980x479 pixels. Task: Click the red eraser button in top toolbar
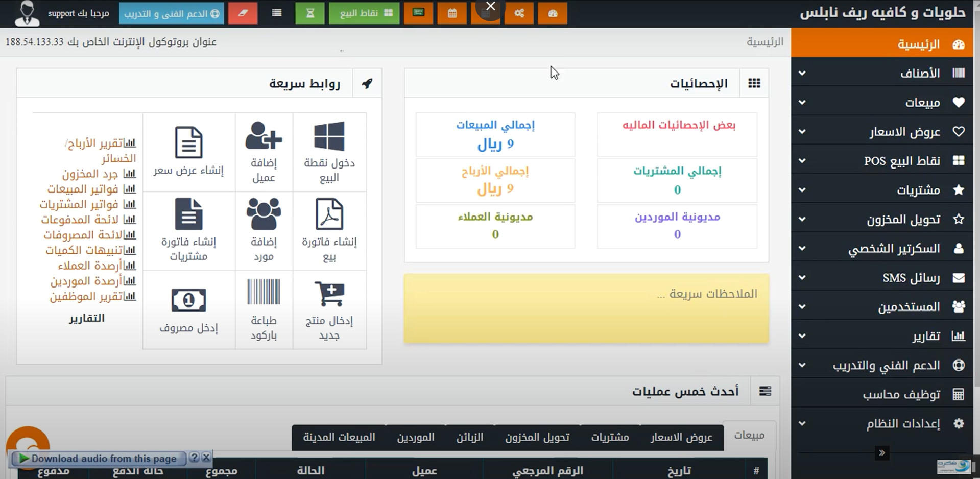coord(243,13)
